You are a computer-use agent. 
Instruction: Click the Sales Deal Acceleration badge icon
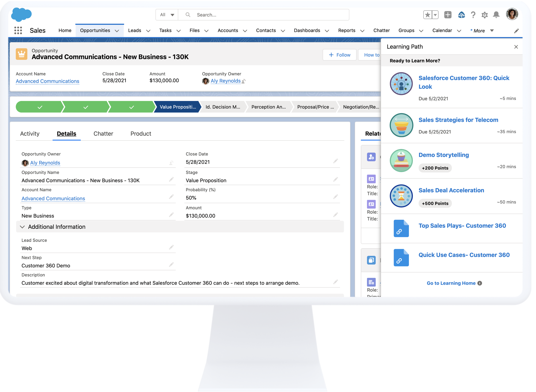pos(401,196)
